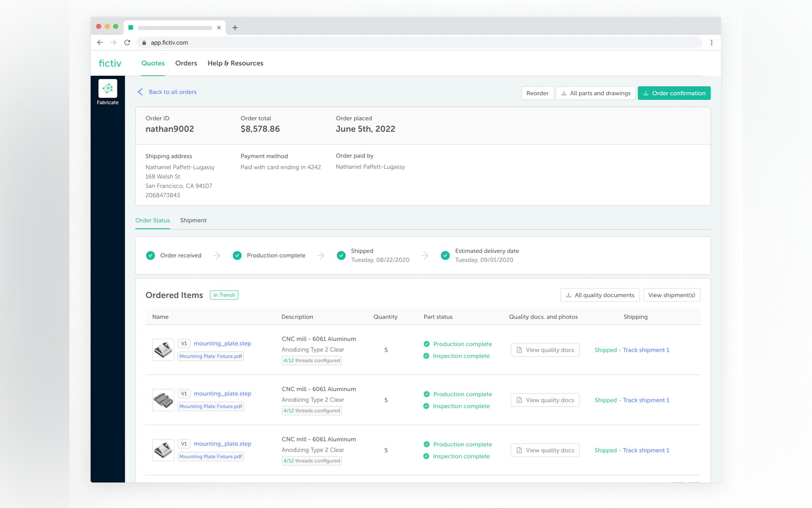Viewport: 812px width, 508px height.
Task: Click the fictiv logo
Action: tap(110, 63)
